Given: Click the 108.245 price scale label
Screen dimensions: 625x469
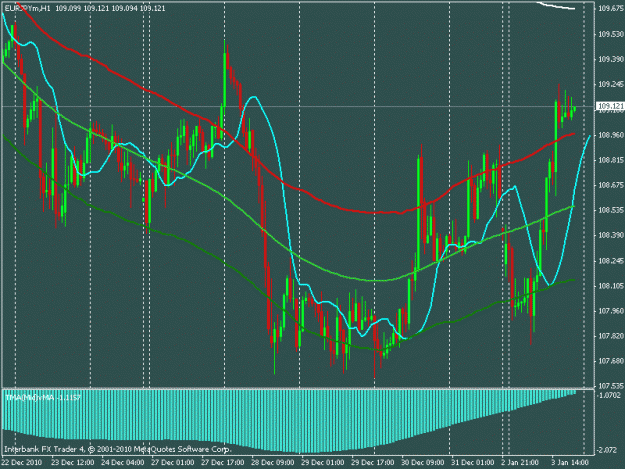Looking at the screenshot, I should point(611,261).
